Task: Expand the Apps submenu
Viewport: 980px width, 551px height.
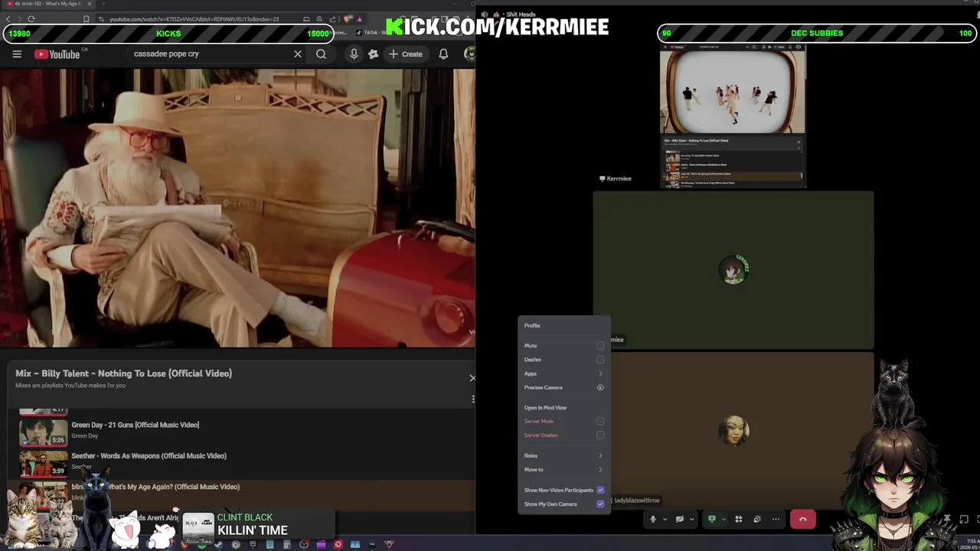Action: point(563,373)
